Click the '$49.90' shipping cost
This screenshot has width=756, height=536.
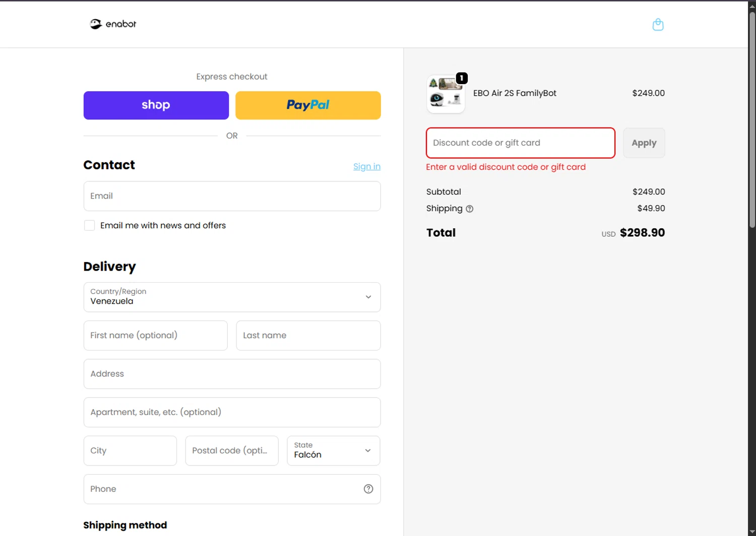(651, 208)
